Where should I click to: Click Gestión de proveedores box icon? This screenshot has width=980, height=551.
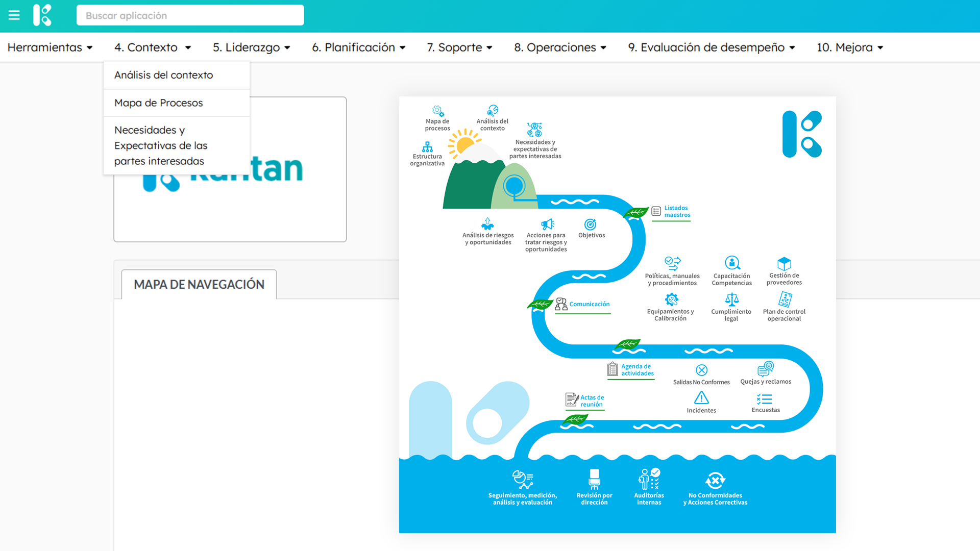coord(784,264)
